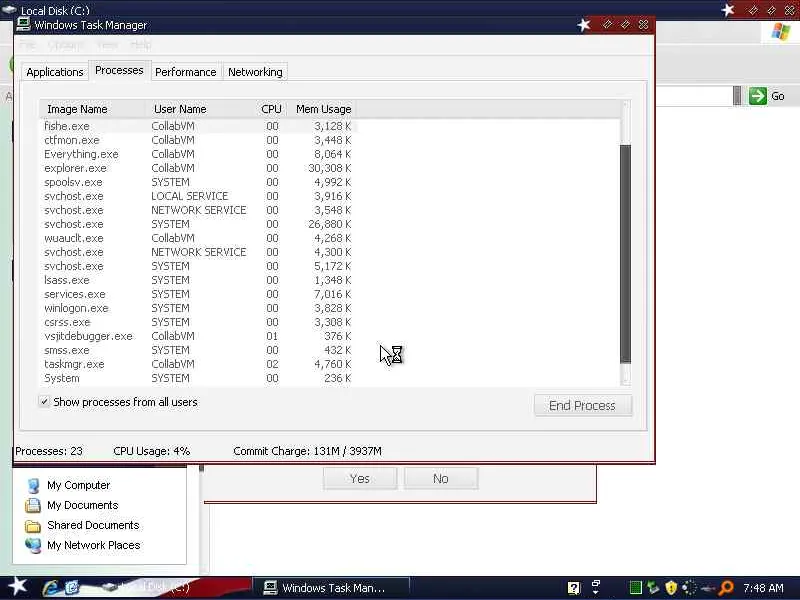Select svchost.exe run by LOCAL SERVICE
The width and height of the screenshot is (800, 600).
[x=198, y=196]
